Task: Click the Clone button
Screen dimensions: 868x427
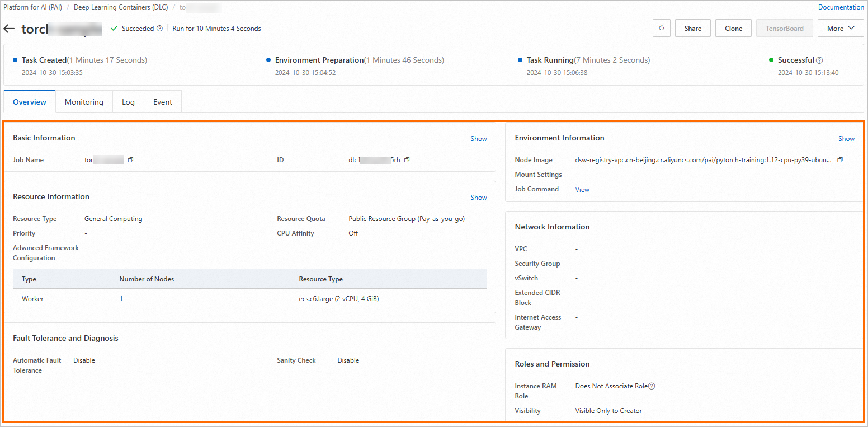Action: [x=733, y=28]
